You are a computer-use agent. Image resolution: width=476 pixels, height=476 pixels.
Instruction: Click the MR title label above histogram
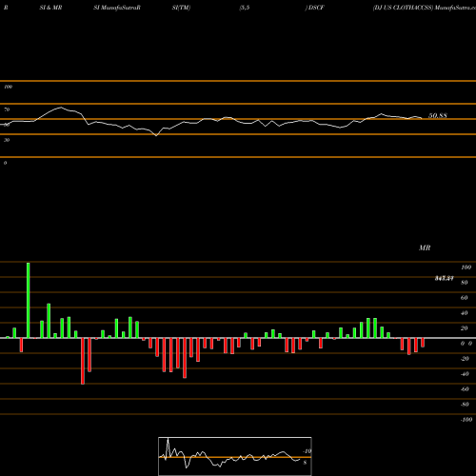(425, 248)
